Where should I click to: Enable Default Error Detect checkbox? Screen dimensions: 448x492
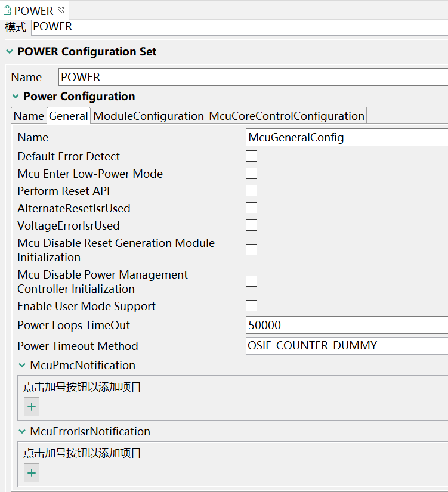[x=252, y=156]
